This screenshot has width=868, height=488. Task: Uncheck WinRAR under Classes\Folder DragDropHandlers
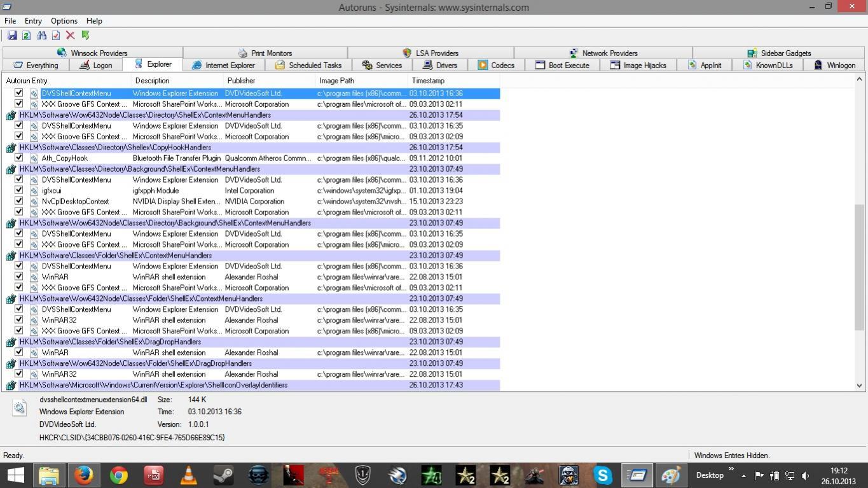point(18,352)
